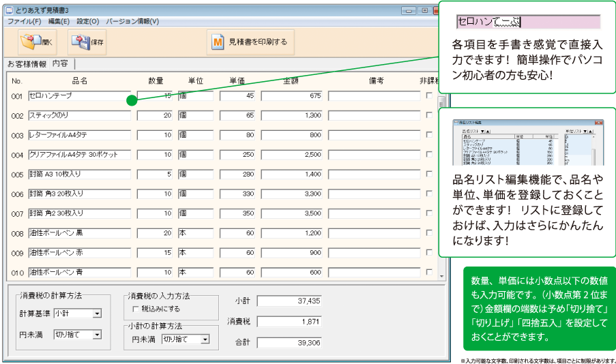Open the 編集(E) menu
This screenshot has width=616, height=364.
(59, 21)
